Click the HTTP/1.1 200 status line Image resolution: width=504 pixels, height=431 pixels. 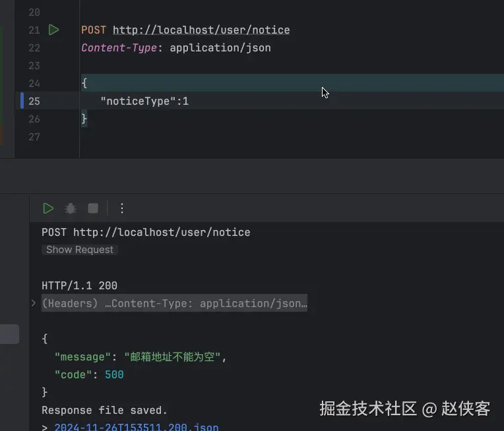pos(79,286)
